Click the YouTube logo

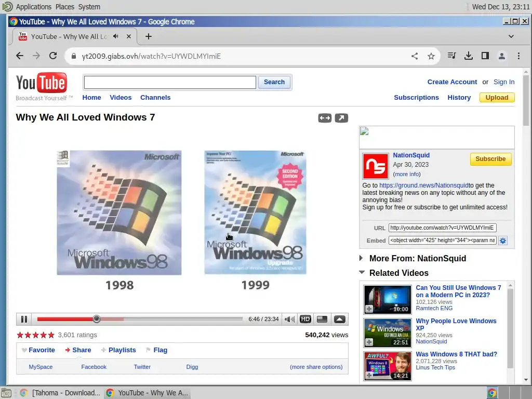tap(42, 83)
